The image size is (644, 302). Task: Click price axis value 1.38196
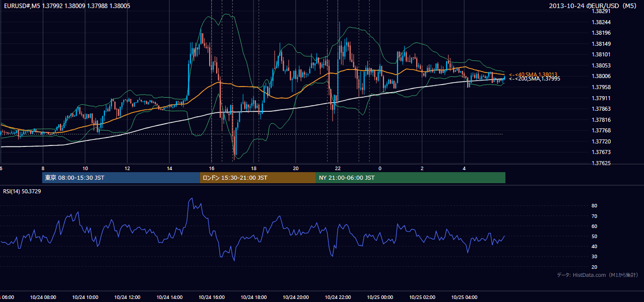coord(601,33)
